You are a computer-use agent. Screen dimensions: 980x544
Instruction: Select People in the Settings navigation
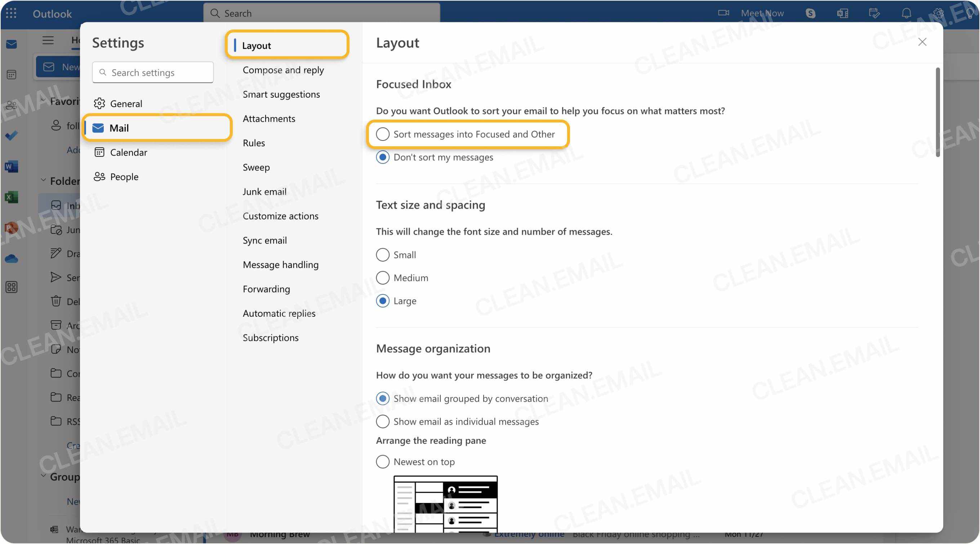124,177
